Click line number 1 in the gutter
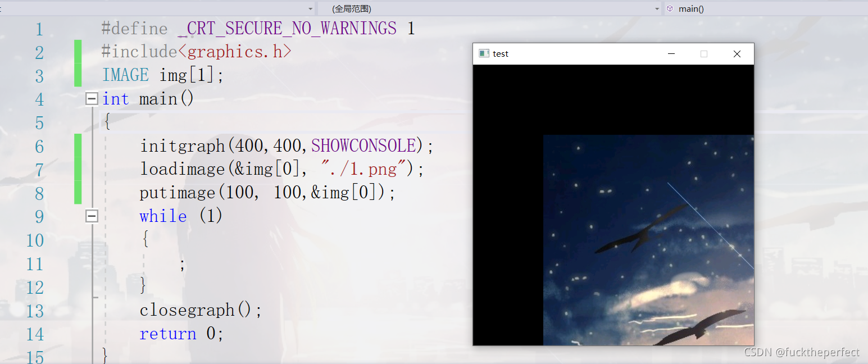 coord(39,29)
